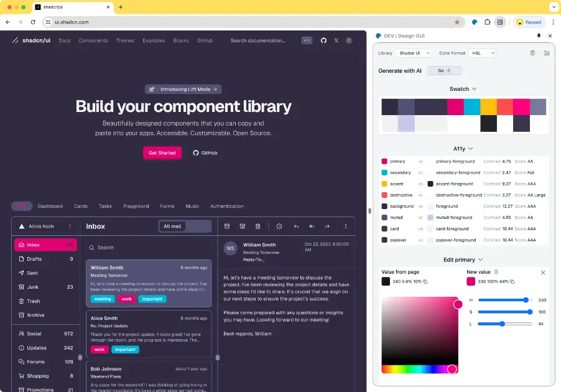Open the Components navigation item
This screenshot has width=561, height=392.
pyautogui.click(x=93, y=40)
